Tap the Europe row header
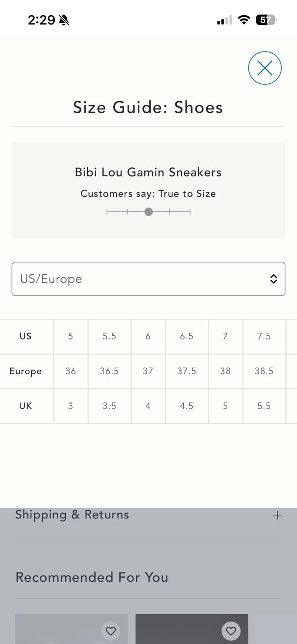This screenshot has height=644, width=297. (x=26, y=371)
